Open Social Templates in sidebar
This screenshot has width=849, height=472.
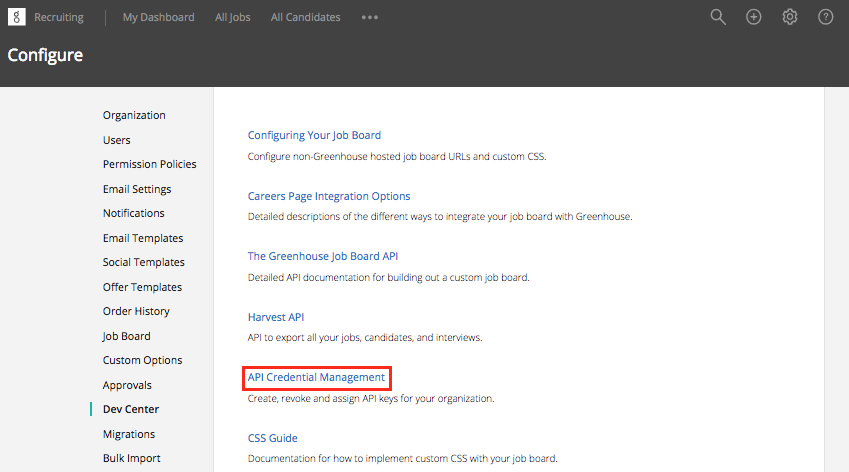[x=143, y=262]
